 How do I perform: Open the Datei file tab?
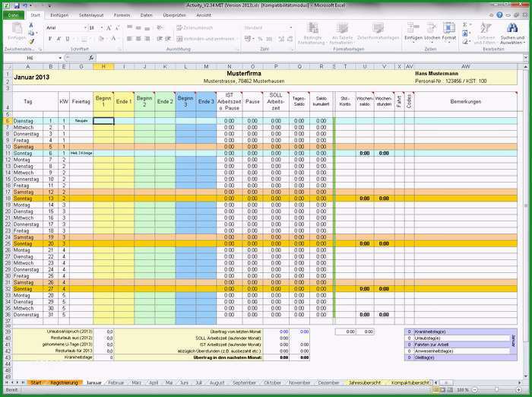(x=13, y=15)
